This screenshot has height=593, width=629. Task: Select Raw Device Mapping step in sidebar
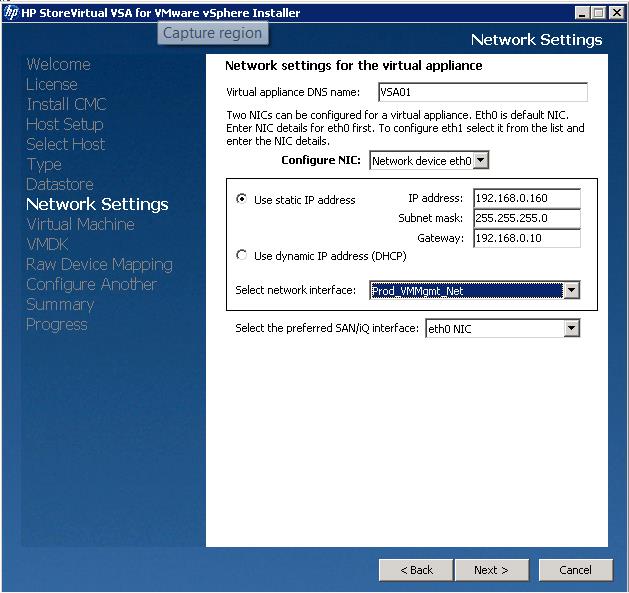click(x=99, y=264)
